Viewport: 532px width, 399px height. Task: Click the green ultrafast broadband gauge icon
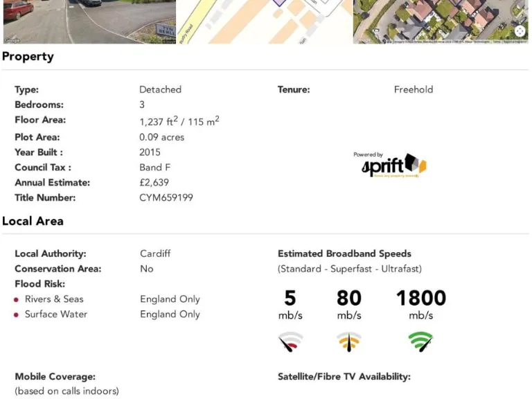tap(420, 342)
